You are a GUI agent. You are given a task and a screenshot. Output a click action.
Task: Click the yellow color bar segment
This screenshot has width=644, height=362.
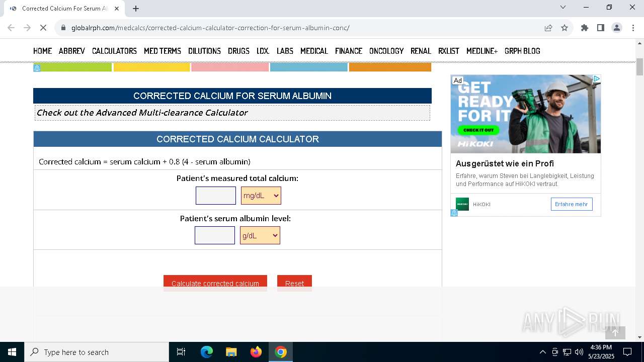point(151,67)
